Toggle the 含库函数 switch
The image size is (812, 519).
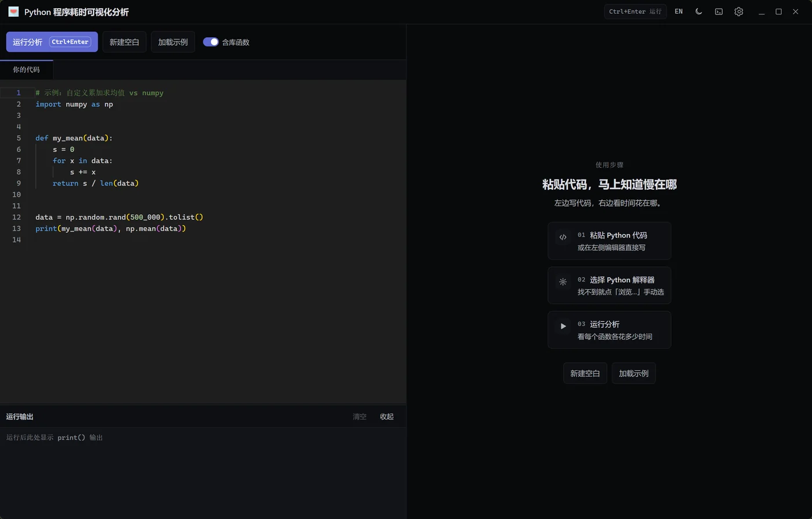(x=211, y=42)
